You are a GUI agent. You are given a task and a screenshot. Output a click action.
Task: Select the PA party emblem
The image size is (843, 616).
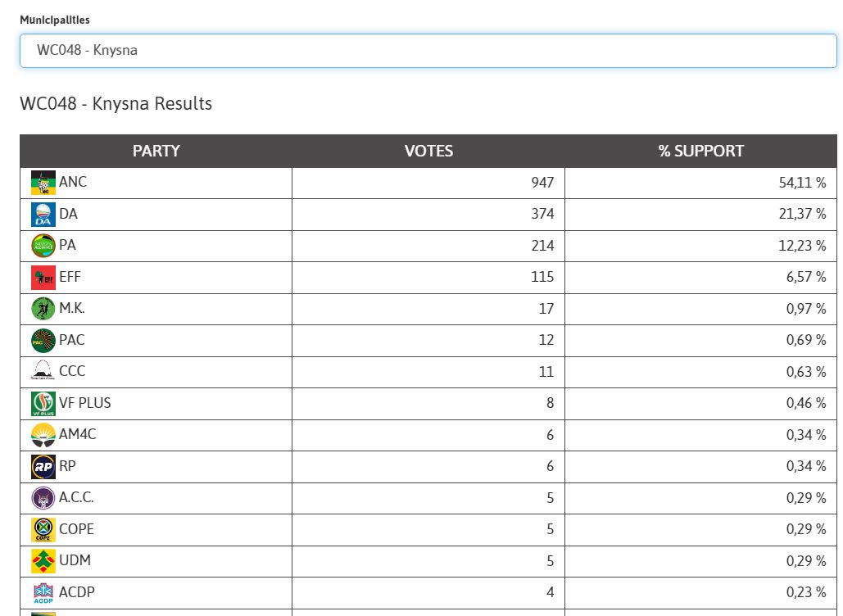click(x=43, y=247)
